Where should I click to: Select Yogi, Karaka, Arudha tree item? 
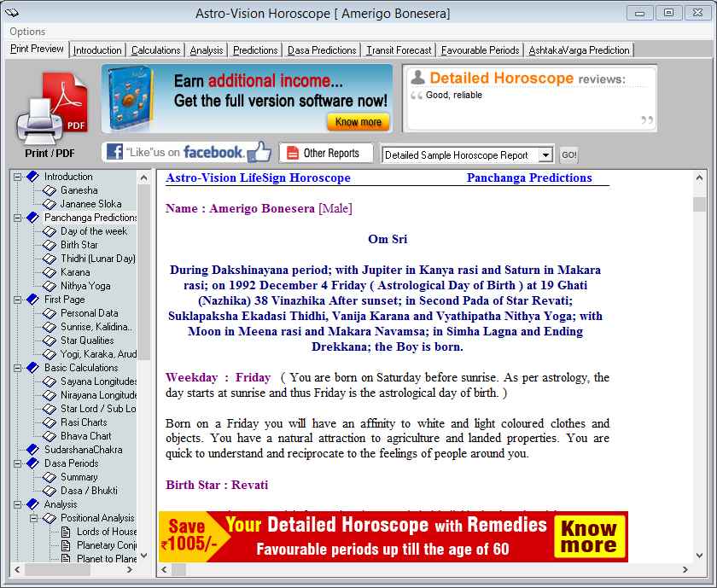coord(99,354)
